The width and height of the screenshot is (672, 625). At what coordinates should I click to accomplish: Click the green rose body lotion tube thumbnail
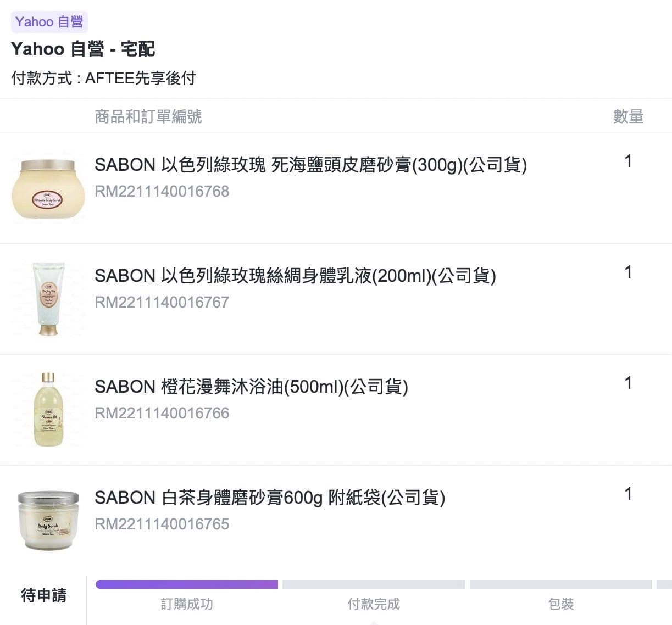[x=48, y=298]
